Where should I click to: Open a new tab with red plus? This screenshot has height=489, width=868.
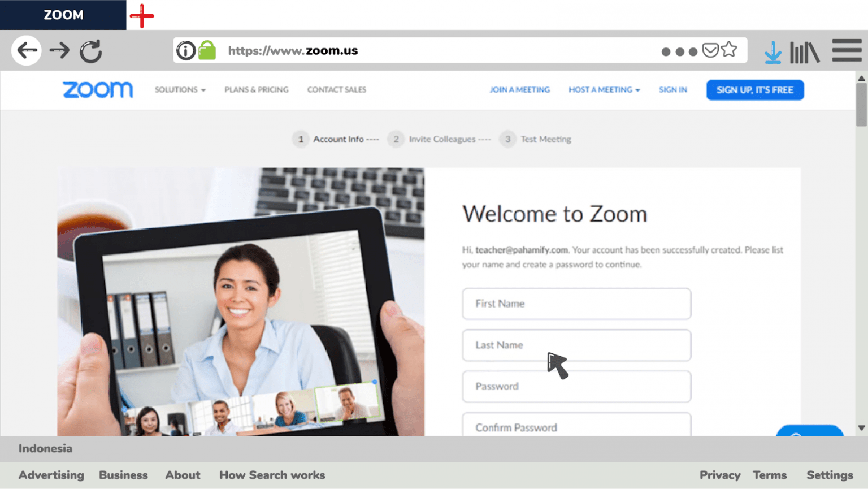(142, 16)
